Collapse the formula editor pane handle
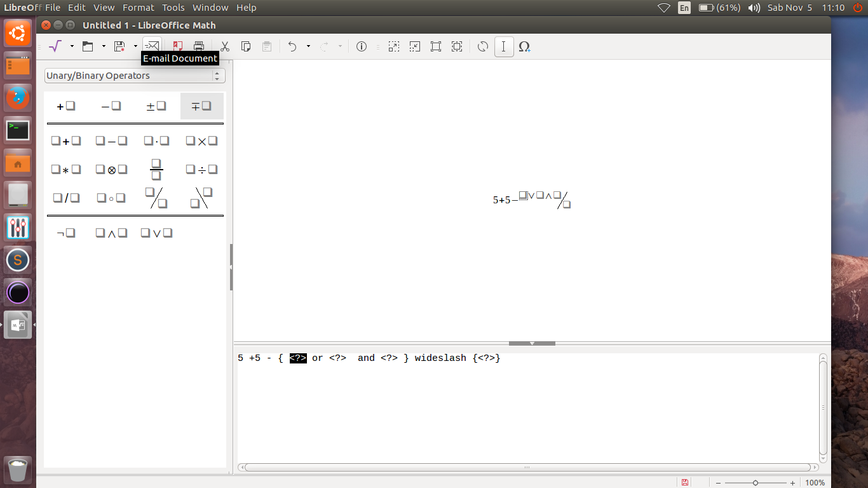This screenshot has width=868, height=488. (532, 343)
